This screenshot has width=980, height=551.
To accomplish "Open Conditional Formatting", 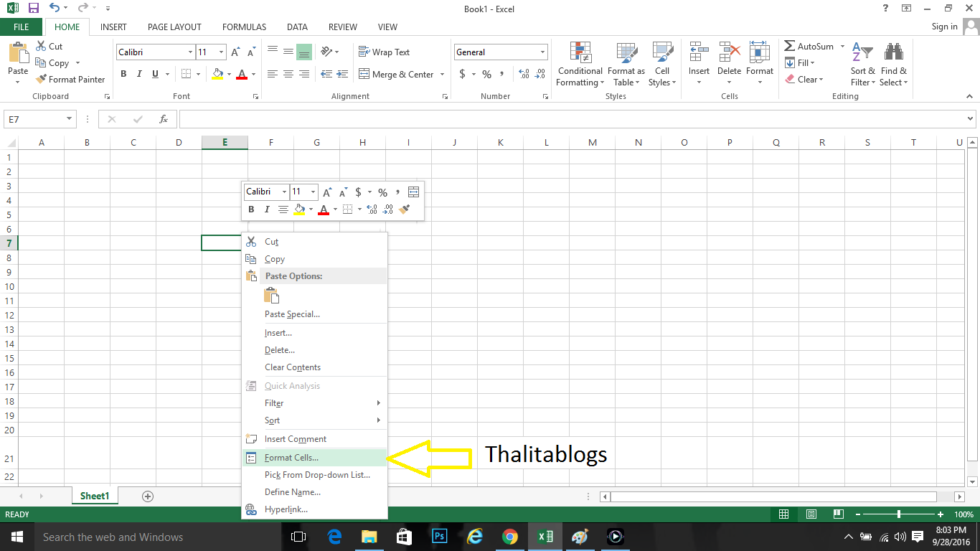I will pyautogui.click(x=579, y=64).
